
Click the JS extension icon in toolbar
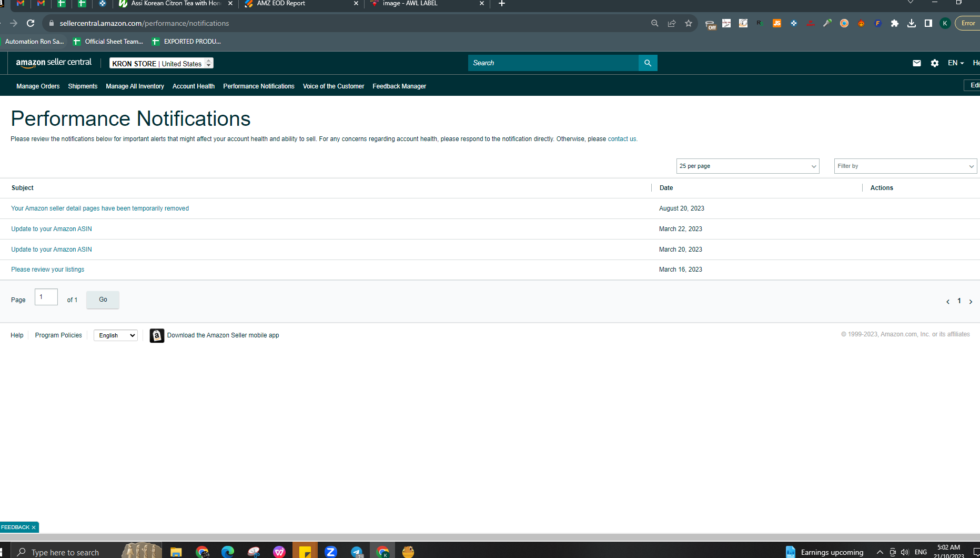(x=777, y=23)
